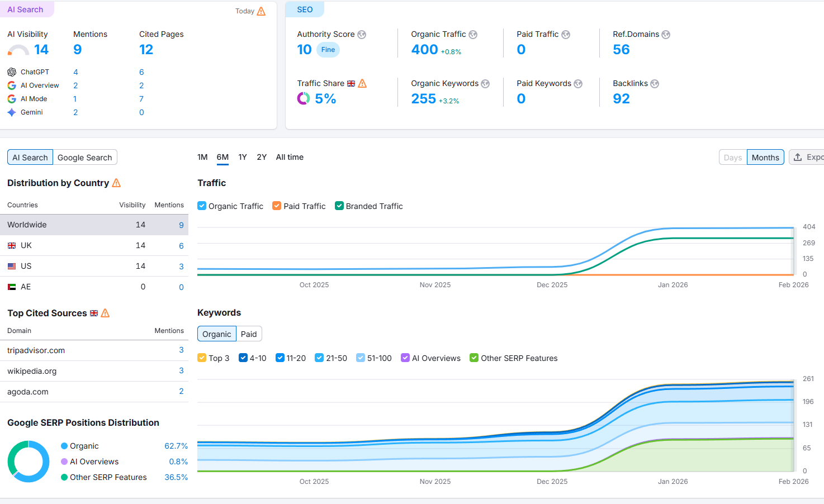Uncheck the AI Overviews checkbox
This screenshot has width=824, height=504.
(405, 358)
